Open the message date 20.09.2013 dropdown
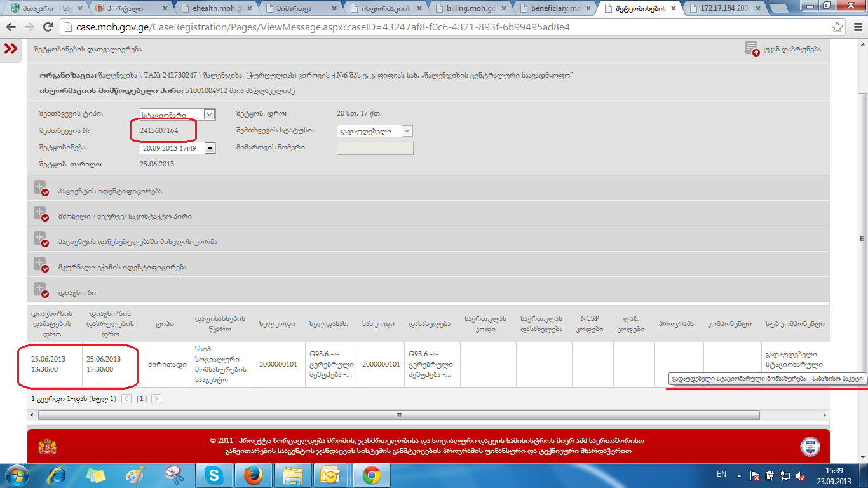Viewport: 868px width, 488px height. click(x=210, y=148)
